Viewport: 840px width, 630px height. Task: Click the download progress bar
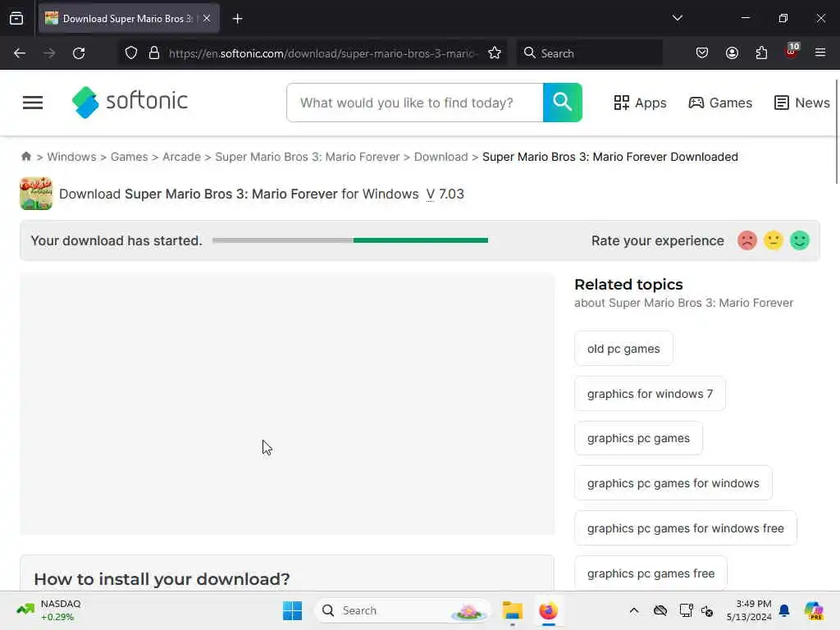349,240
